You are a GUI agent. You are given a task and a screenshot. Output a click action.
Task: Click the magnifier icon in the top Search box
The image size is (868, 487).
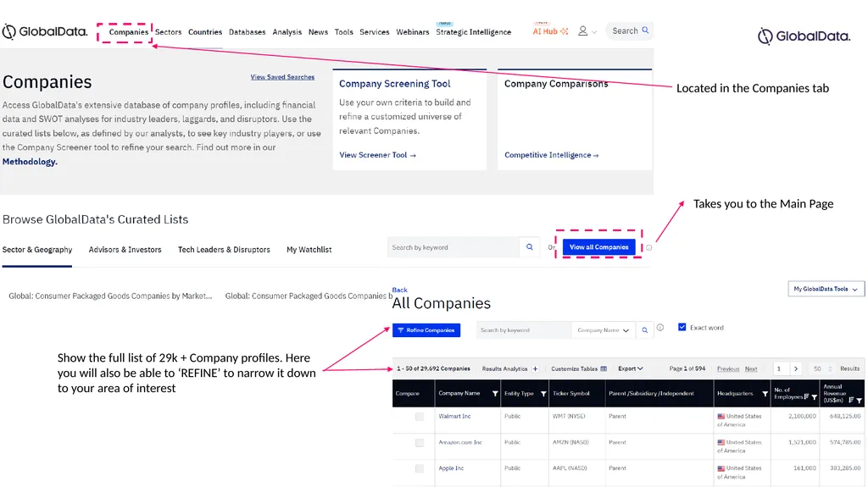[645, 30]
